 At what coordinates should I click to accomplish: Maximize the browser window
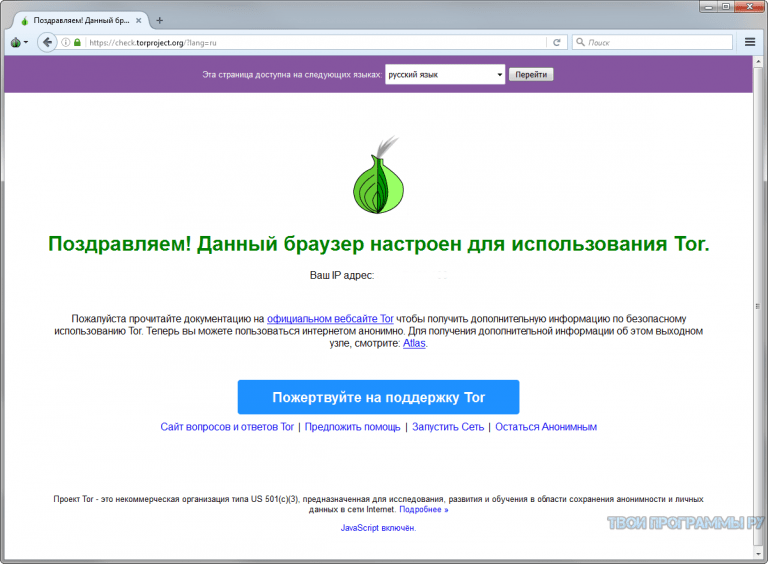point(726,6)
